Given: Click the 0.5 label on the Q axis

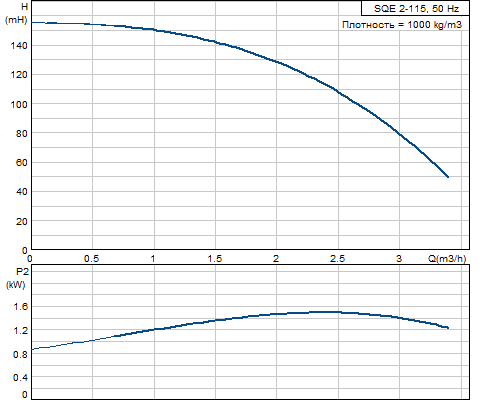Looking at the screenshot, I should (x=91, y=259).
